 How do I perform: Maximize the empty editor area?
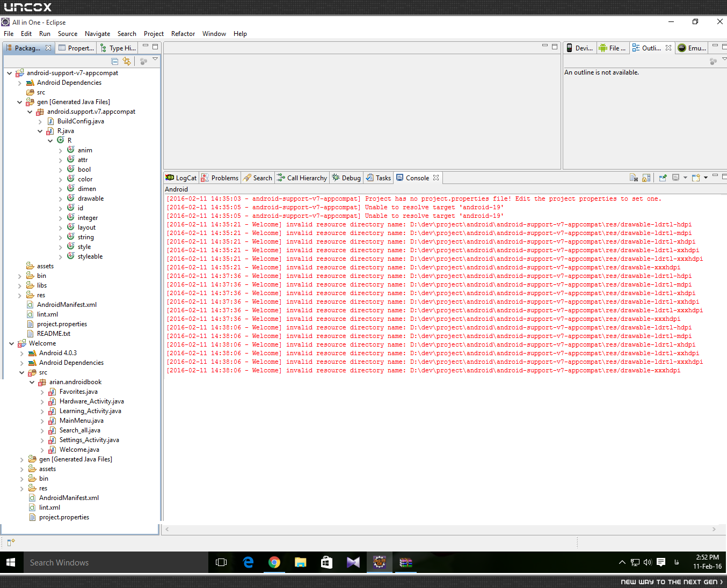click(x=555, y=47)
